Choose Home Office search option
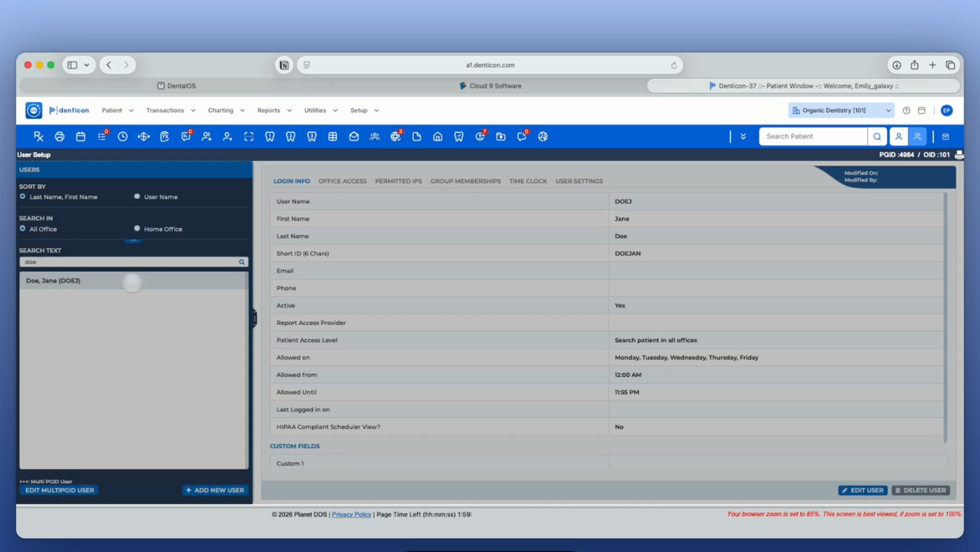The width and height of the screenshot is (980, 552). click(x=137, y=229)
